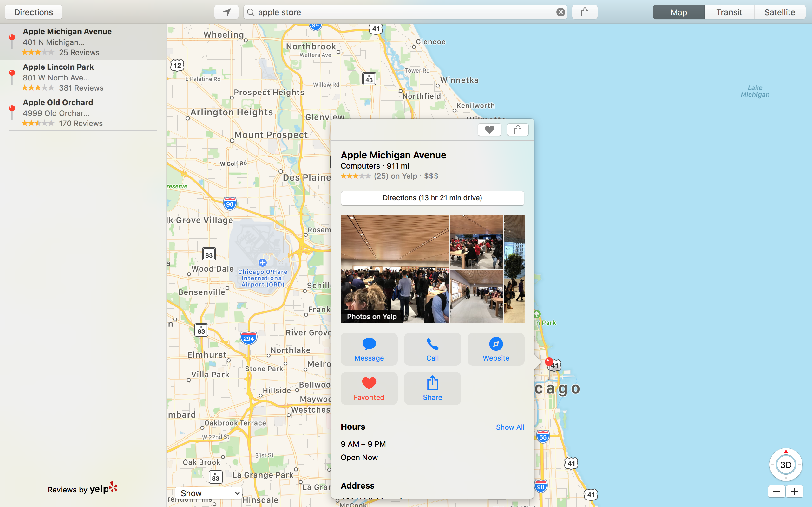The width and height of the screenshot is (812, 507).
Task: Toggle the Favorited heart button
Action: (369, 388)
